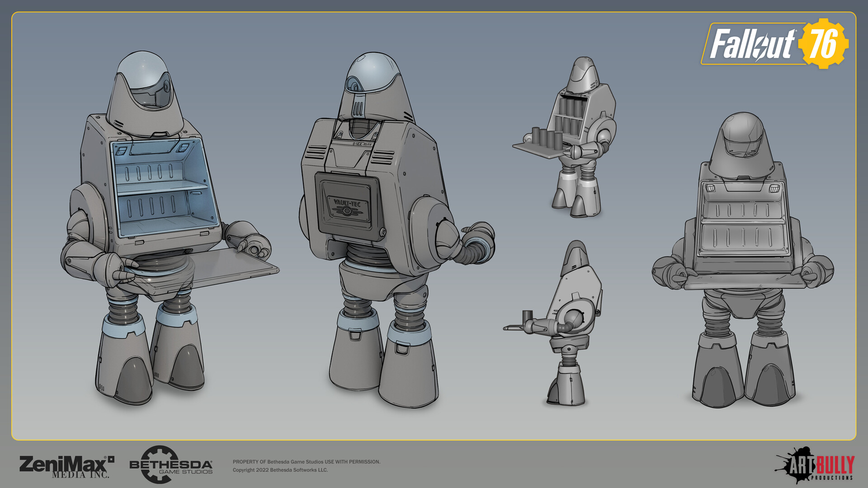Image resolution: width=868 pixels, height=488 pixels.
Task: Click 'PROPERTY OF Bethesda Game Studios' text
Action: 278,462
